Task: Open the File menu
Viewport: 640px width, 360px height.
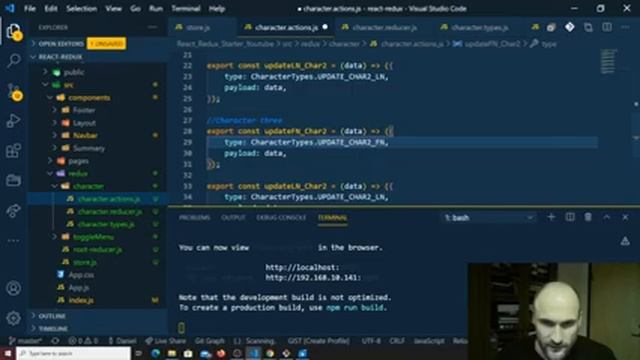Action: coord(30,9)
